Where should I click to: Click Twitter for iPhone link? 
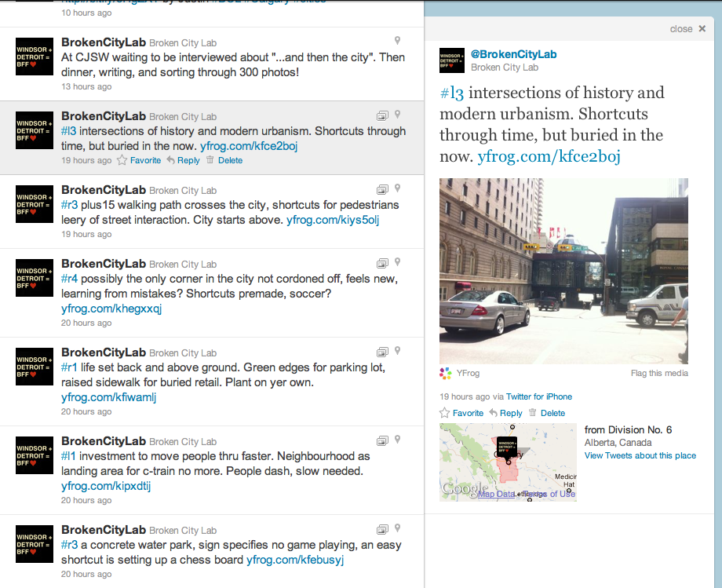[x=538, y=396]
